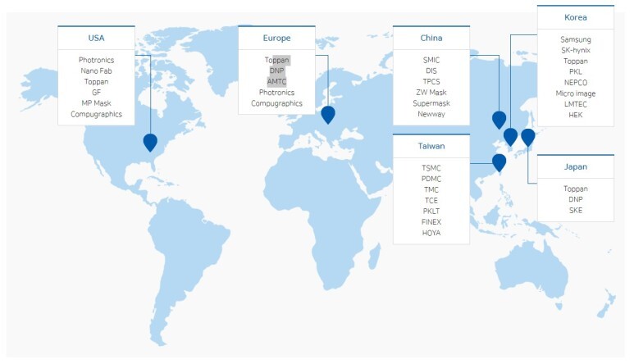Click PKL in the Korea list

coord(576,72)
